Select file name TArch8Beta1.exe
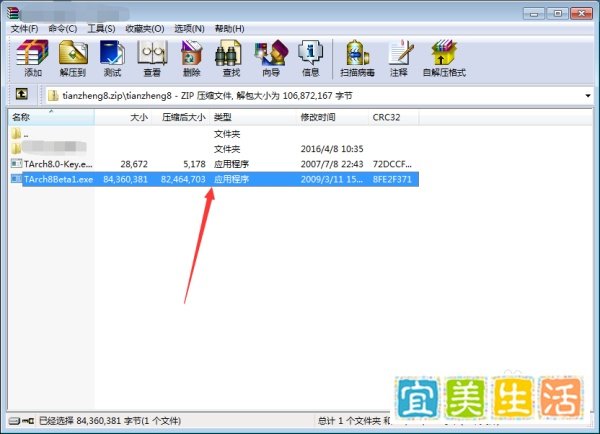The image size is (600, 434). click(x=59, y=179)
